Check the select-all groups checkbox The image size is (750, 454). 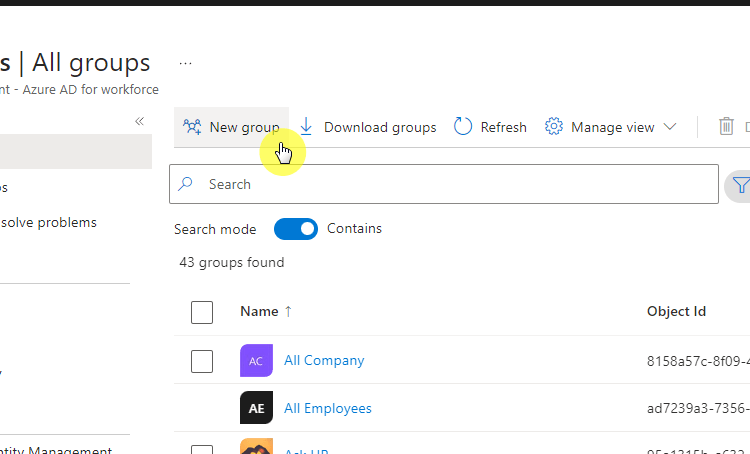[202, 312]
